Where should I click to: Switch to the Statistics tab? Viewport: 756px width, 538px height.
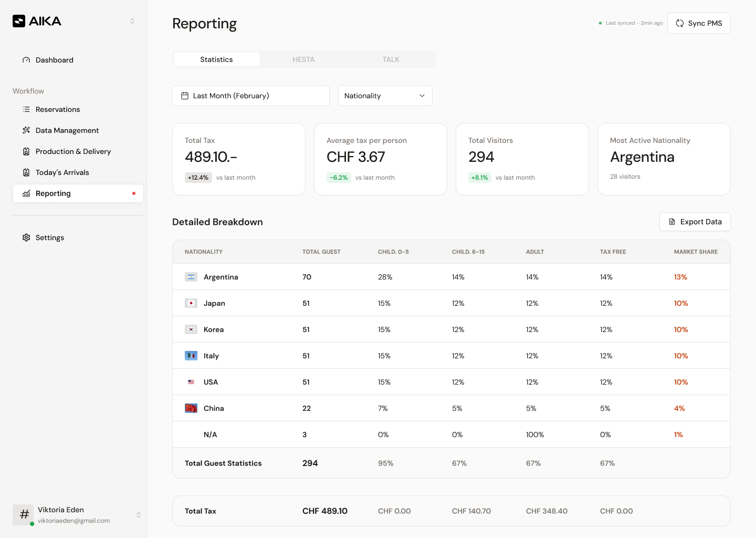point(216,59)
